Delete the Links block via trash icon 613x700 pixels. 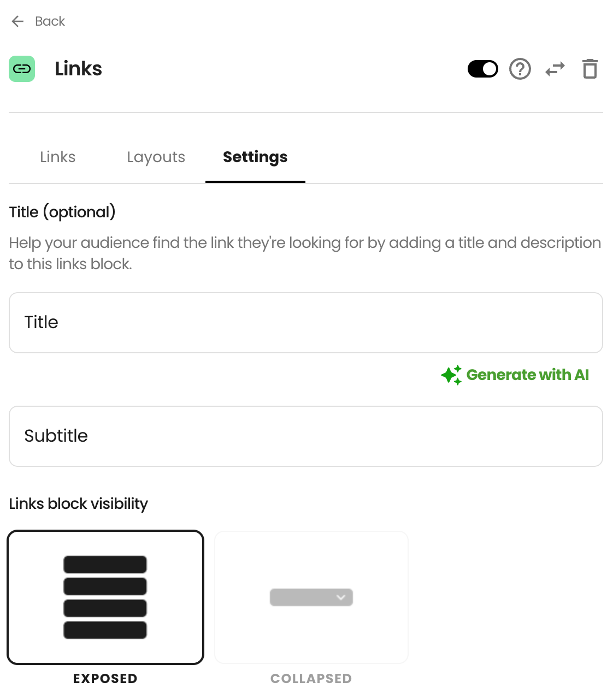590,69
